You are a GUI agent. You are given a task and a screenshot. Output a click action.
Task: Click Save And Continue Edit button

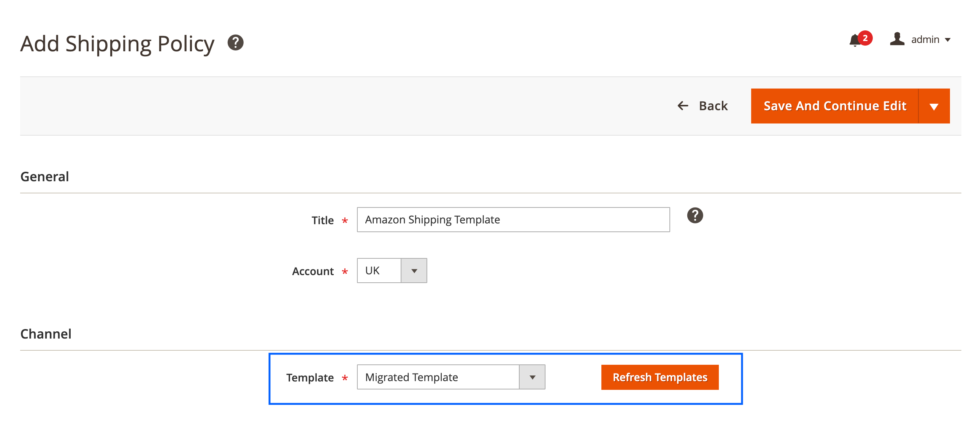pyautogui.click(x=835, y=106)
